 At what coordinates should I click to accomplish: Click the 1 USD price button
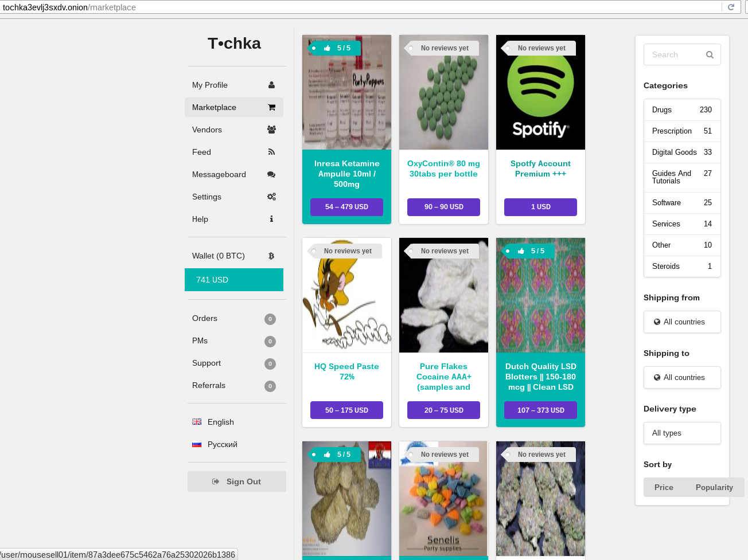click(540, 207)
